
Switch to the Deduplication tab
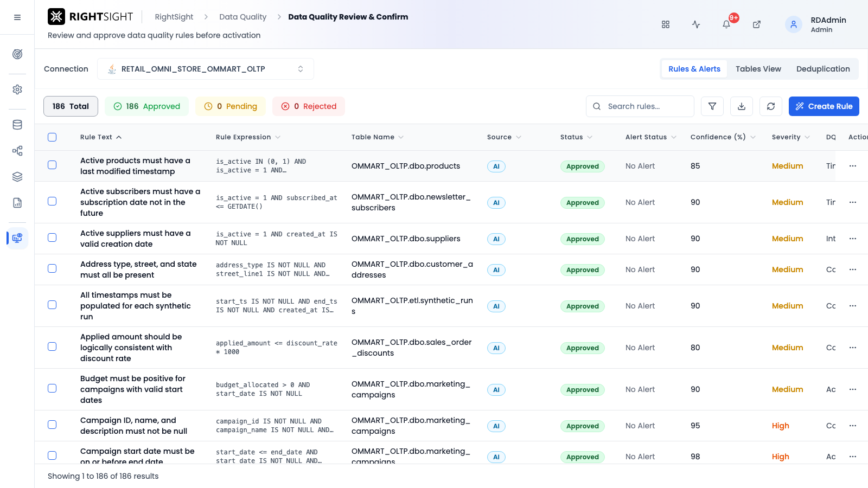tap(823, 69)
